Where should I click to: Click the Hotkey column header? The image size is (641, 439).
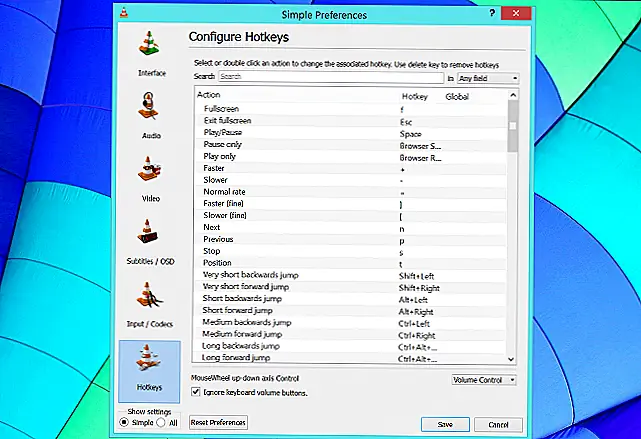point(413,94)
